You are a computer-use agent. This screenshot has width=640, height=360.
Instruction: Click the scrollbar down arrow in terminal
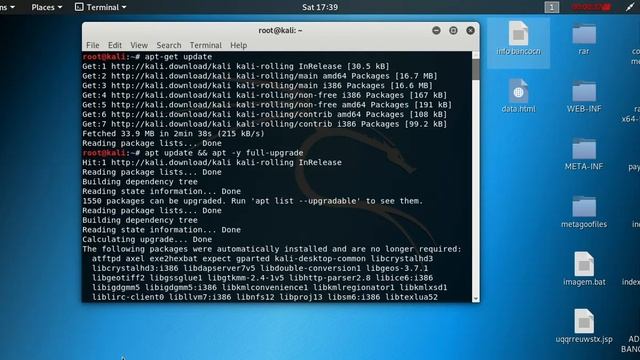coord(476,299)
